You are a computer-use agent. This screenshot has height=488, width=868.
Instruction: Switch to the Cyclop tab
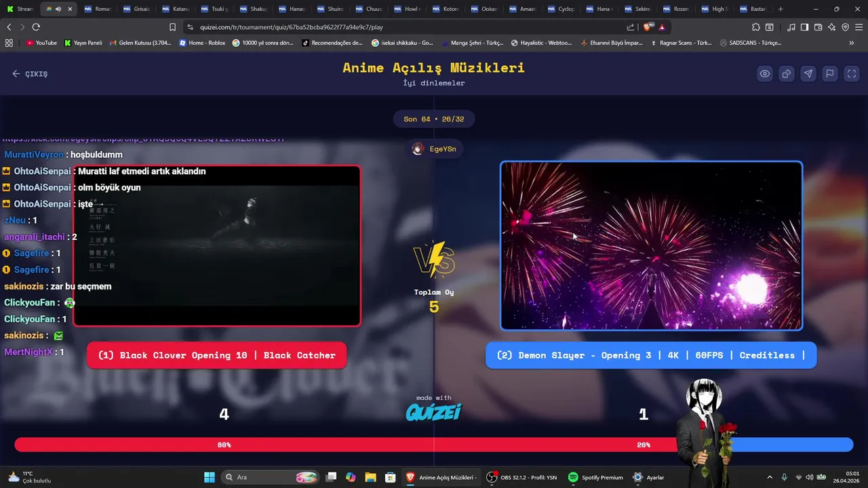(x=561, y=9)
